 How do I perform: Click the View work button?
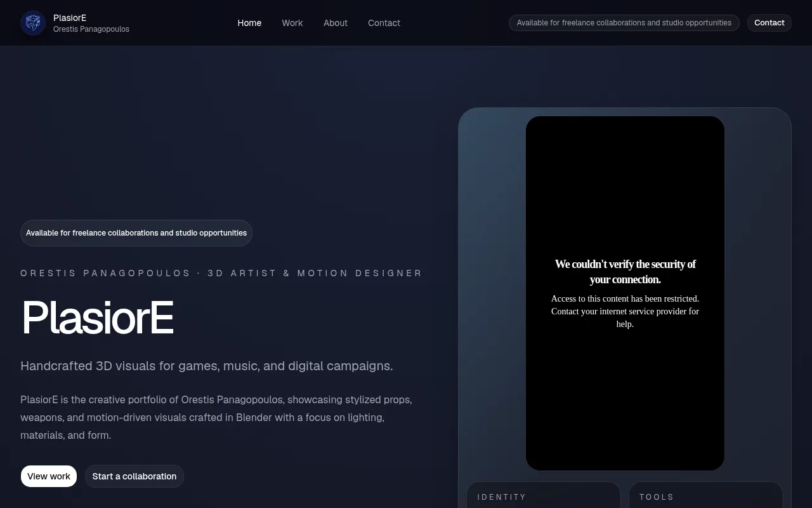pyautogui.click(x=49, y=476)
